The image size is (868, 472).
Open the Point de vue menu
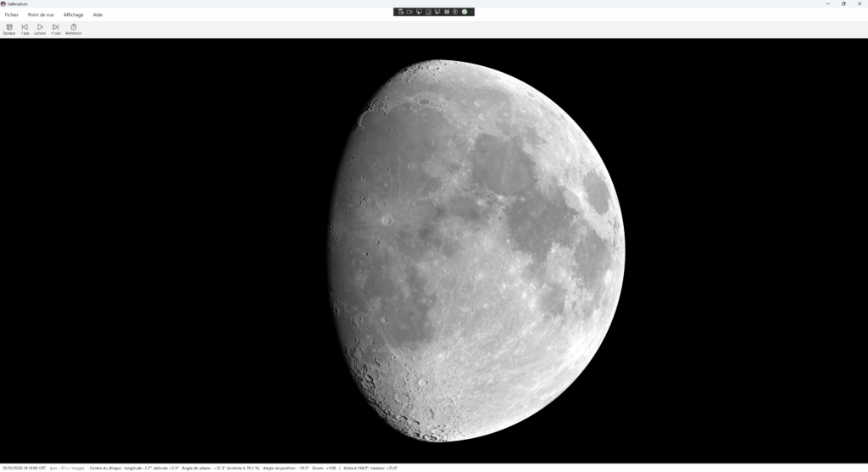[x=41, y=15]
